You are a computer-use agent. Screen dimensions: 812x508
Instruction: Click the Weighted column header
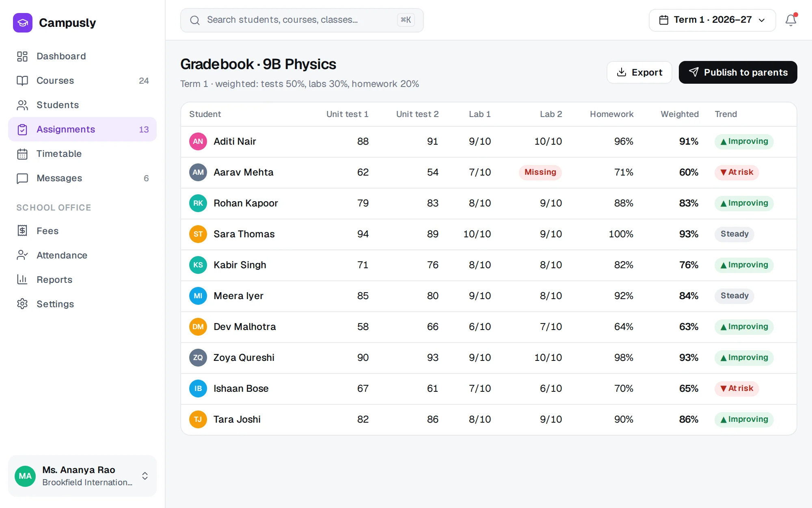680,114
